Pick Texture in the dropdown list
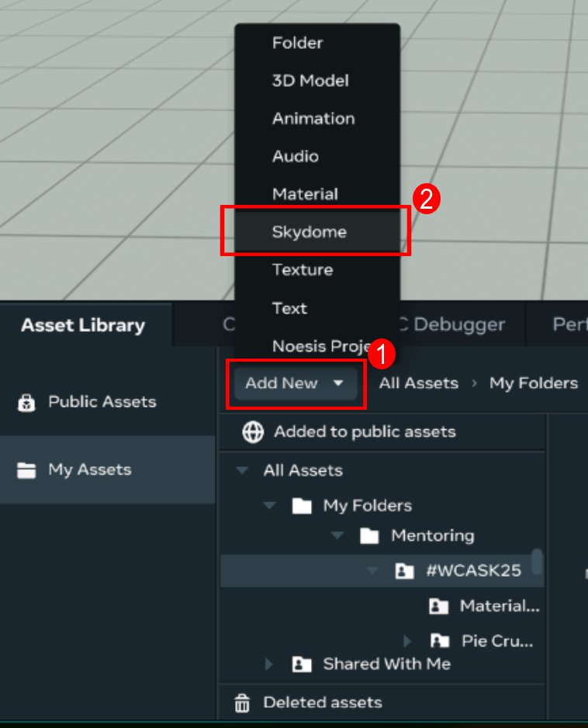 pos(303,270)
